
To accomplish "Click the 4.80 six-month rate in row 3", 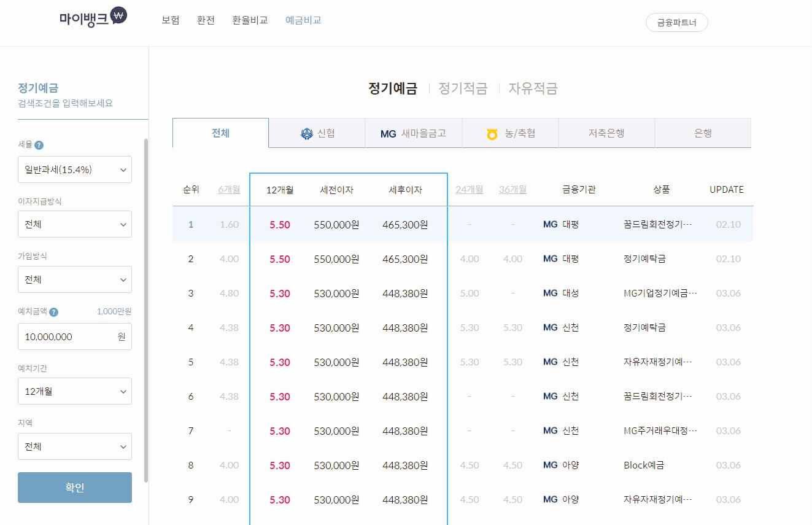I will (229, 293).
